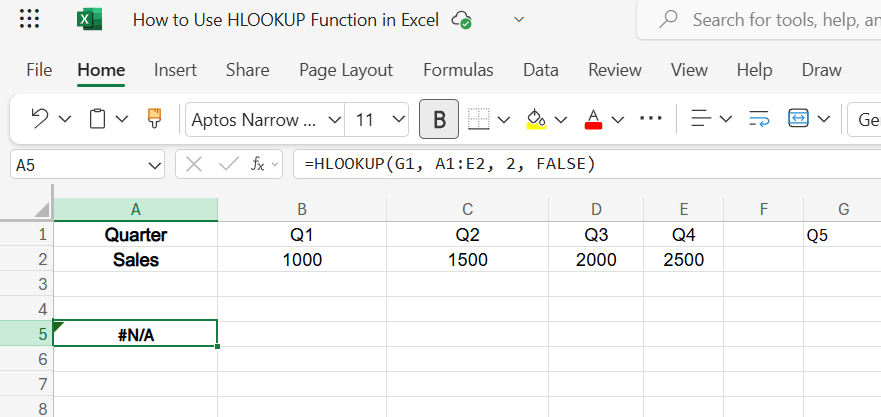The height and width of the screenshot is (417, 881).
Task: Open the Formulas ribbon tab
Action: click(x=458, y=70)
